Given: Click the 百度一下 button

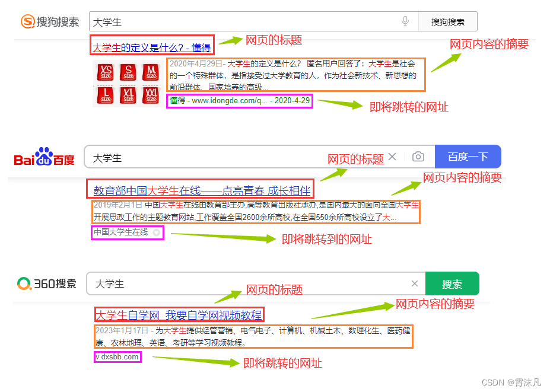Looking at the screenshot, I should click(468, 157).
